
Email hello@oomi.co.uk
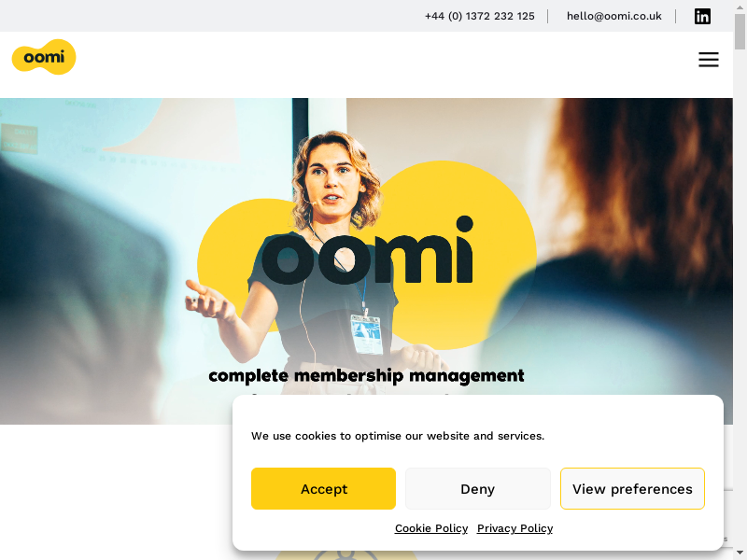tap(614, 16)
